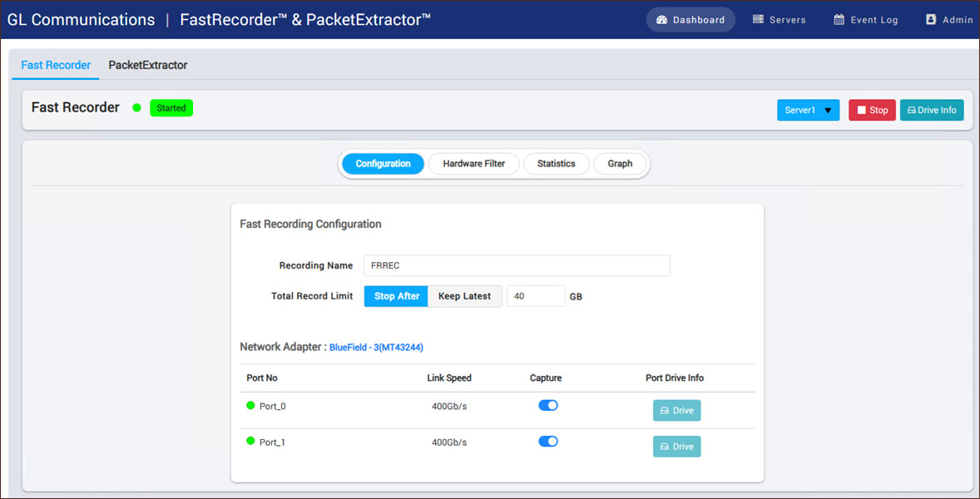The width and height of the screenshot is (980, 499).
Task: Click the Fast Recording Configuration heading
Action: click(x=310, y=224)
